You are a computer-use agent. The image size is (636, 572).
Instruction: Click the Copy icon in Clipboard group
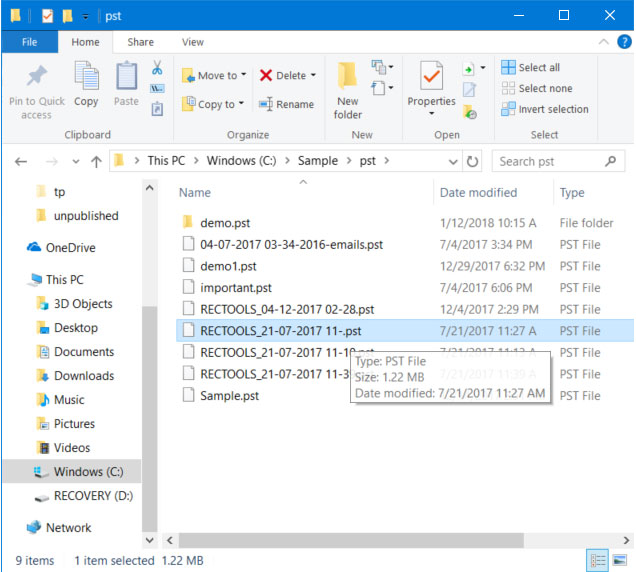(x=86, y=76)
